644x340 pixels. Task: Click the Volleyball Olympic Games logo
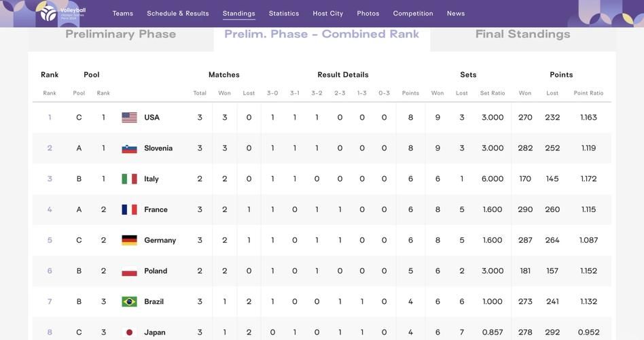tap(61, 12)
